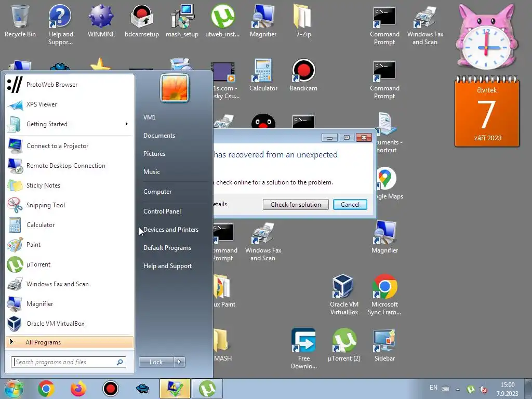Select the Sidebar desktop shortcut

coord(384,344)
